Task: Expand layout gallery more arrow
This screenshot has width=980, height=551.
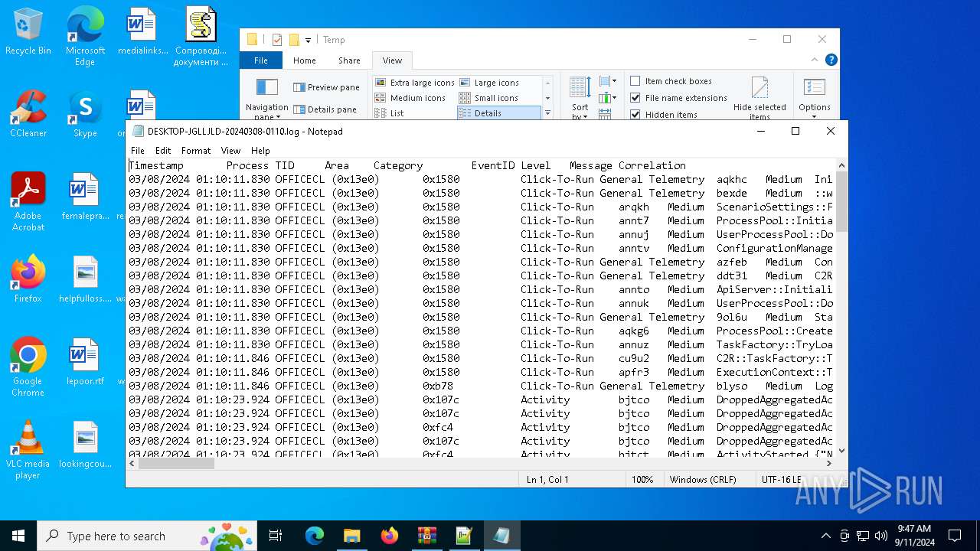Action: [547, 113]
